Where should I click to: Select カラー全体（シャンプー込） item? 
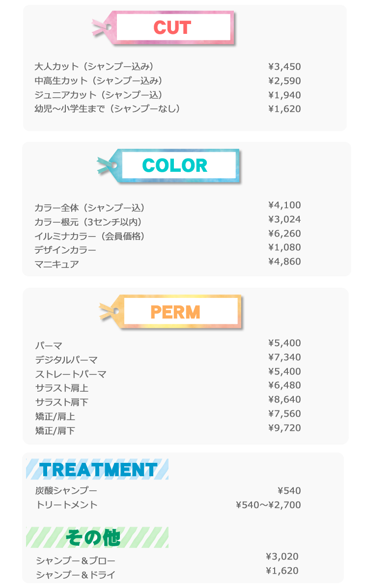(90, 208)
